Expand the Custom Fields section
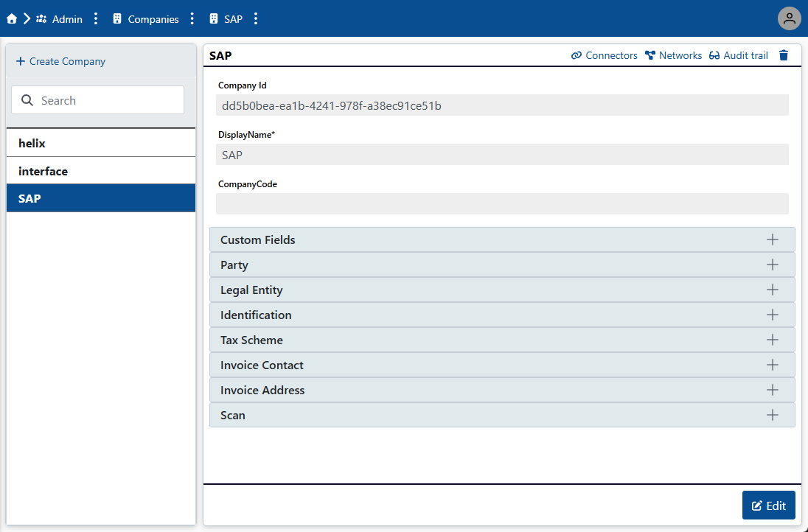 tap(773, 239)
